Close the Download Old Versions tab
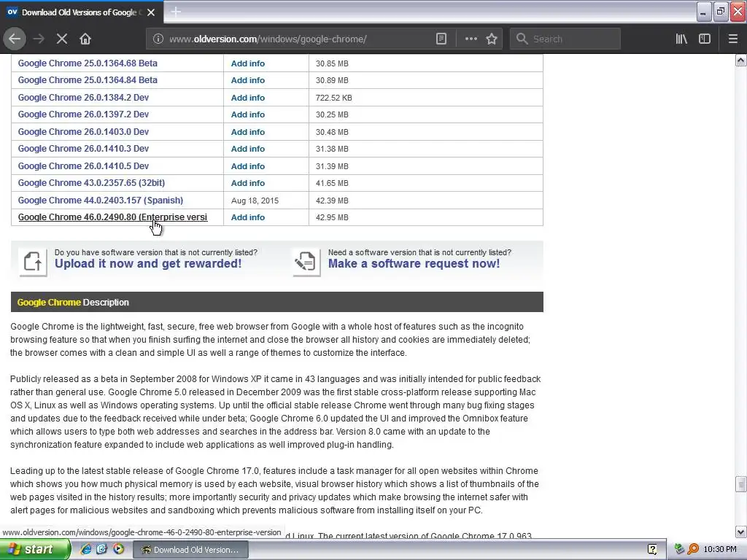Viewport: 747px width, 560px height. (x=151, y=12)
